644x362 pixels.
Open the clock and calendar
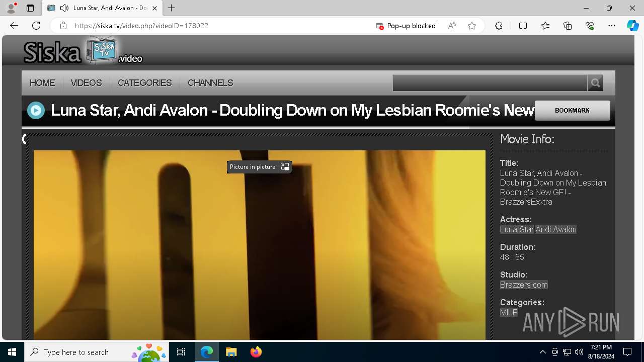[x=601, y=352]
